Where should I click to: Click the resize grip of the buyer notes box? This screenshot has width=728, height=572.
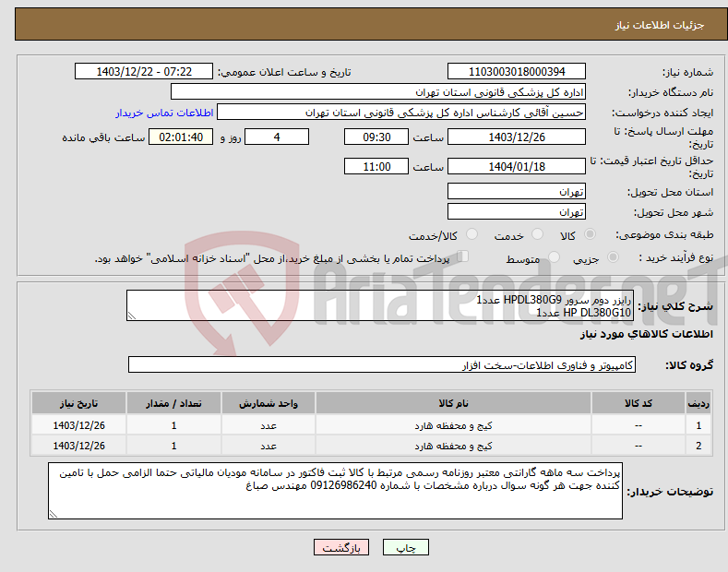[x=54, y=514]
